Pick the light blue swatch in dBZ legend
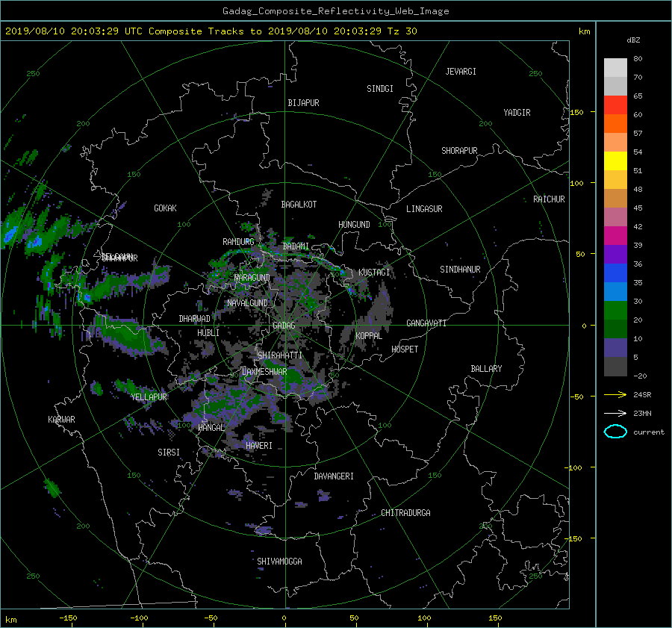Viewport: 672px width, 628px height. tap(615, 291)
